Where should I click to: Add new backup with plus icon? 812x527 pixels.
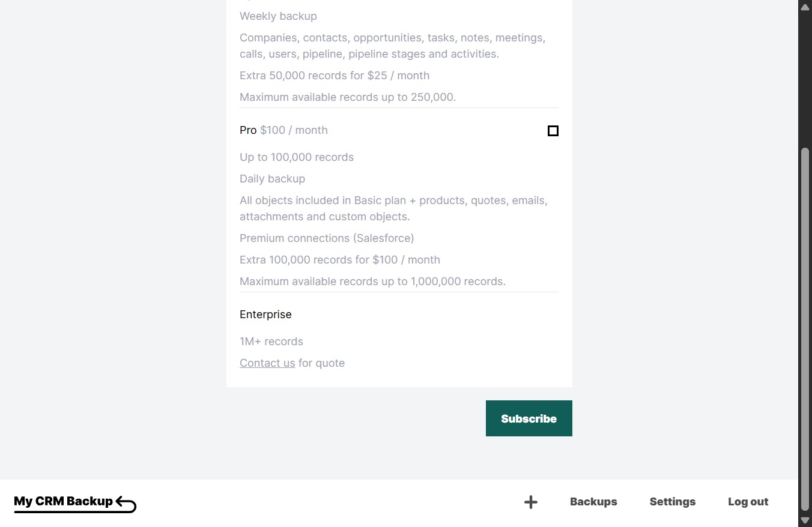(530, 502)
